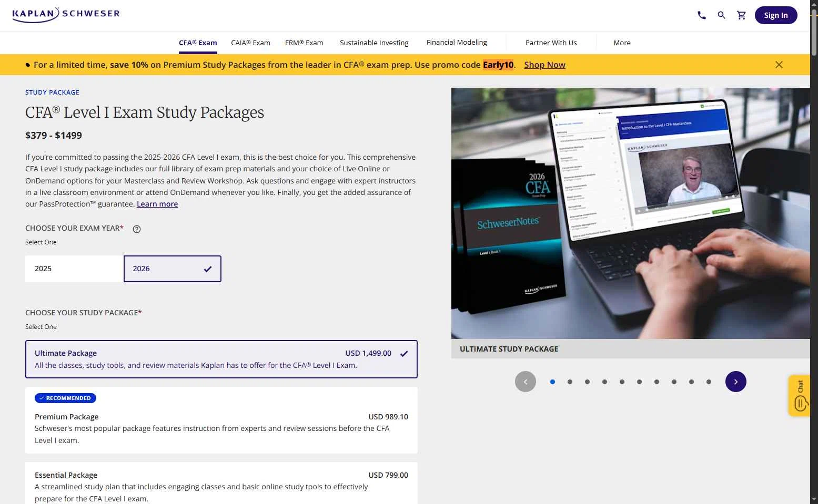The width and height of the screenshot is (818, 504).
Task: Click the Sign In button
Action: pos(776,15)
